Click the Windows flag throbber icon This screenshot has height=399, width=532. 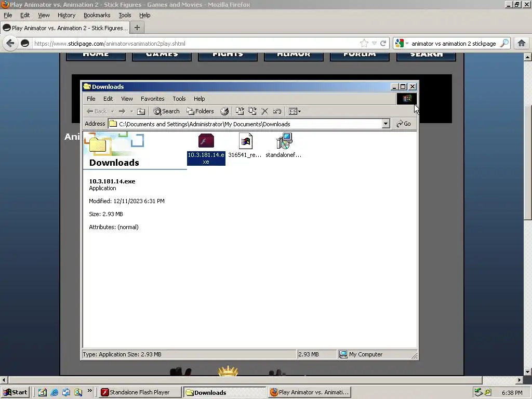pyautogui.click(x=407, y=99)
